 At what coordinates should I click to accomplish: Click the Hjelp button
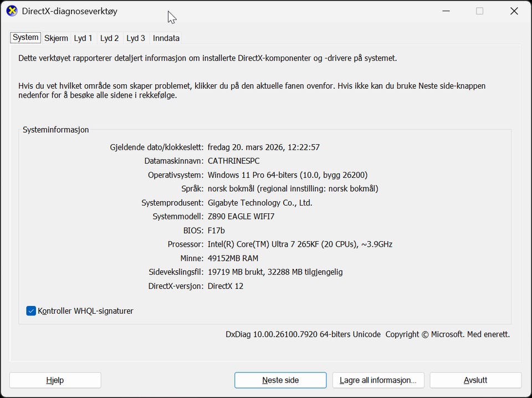click(x=55, y=380)
